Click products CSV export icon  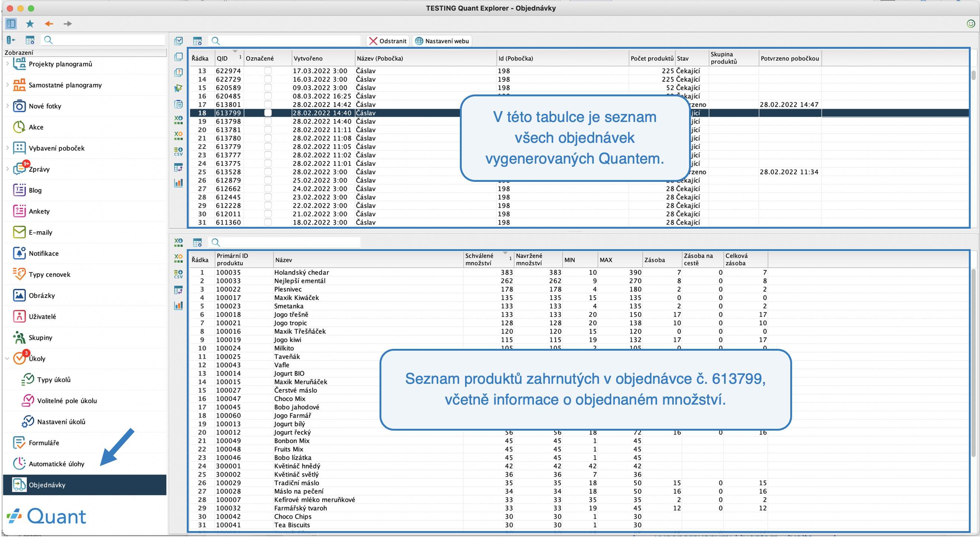click(x=178, y=274)
